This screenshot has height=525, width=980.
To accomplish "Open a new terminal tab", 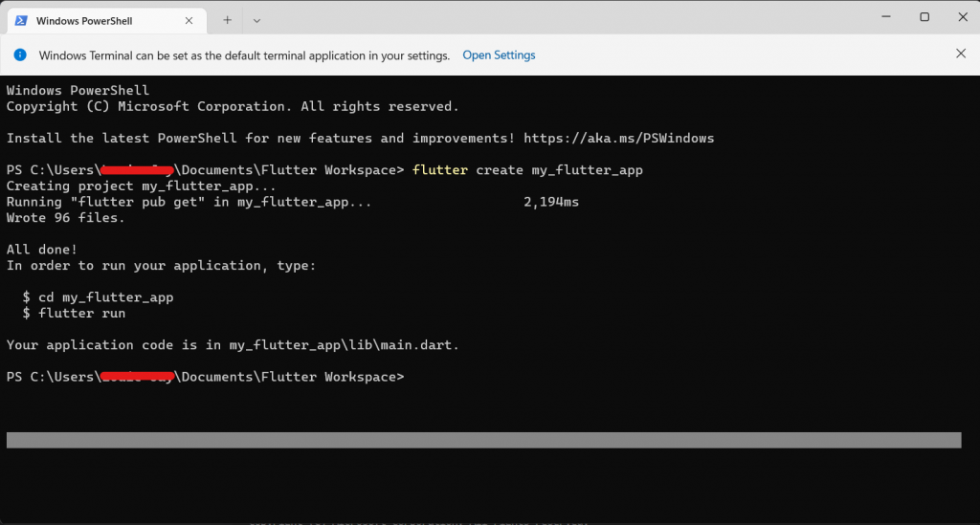I will tap(227, 21).
